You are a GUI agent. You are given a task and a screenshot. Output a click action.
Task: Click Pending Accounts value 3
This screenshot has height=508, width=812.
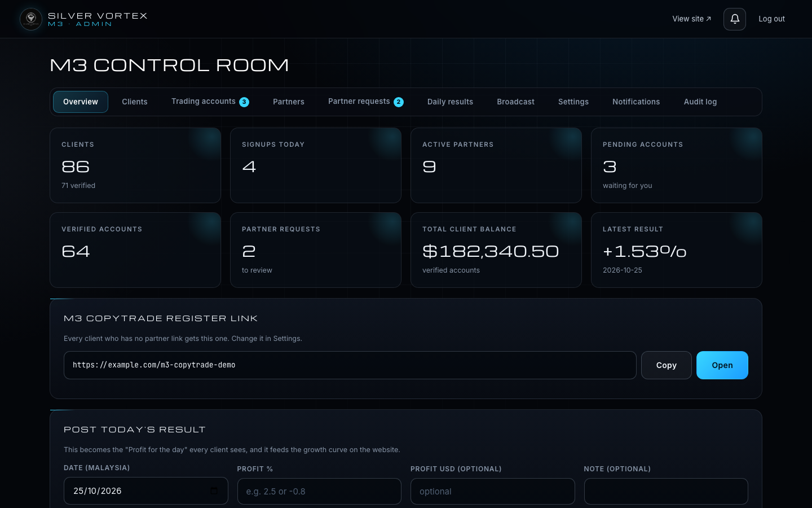610,167
